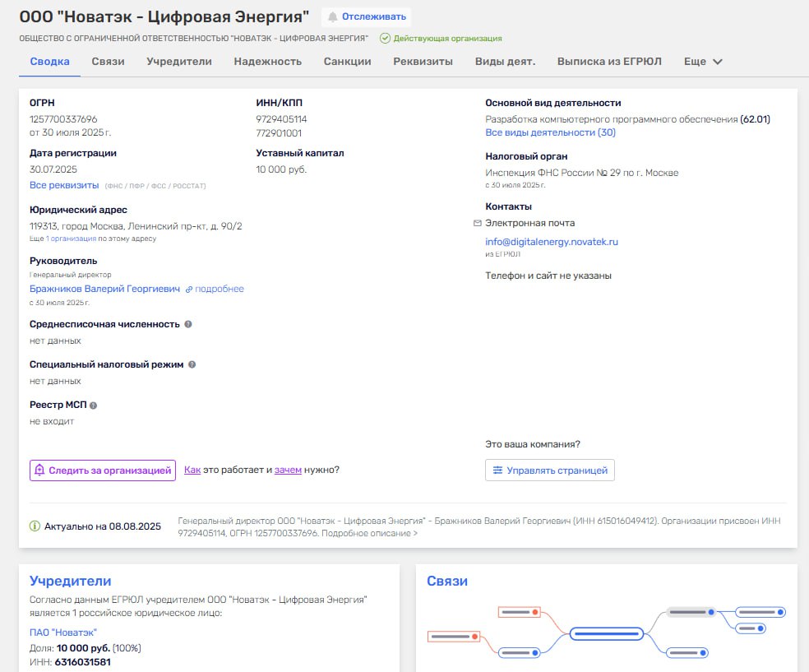The width and height of the screenshot is (809, 672).
Task: Open Выписка из ЕГРЮЛ tab
Action: tap(609, 62)
